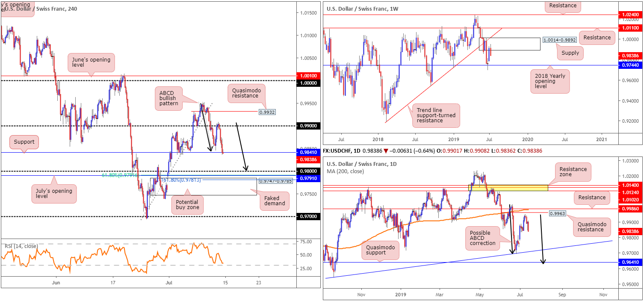Select the Sep label on daily time axis
Screen dimensions: 644x301
pyautogui.click(x=562, y=295)
